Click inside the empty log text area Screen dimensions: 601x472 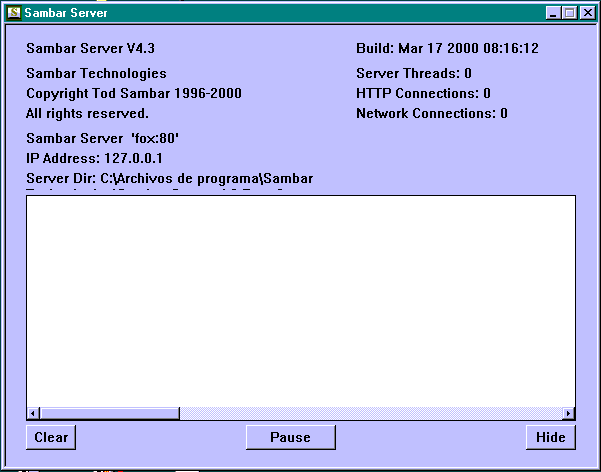pos(301,301)
